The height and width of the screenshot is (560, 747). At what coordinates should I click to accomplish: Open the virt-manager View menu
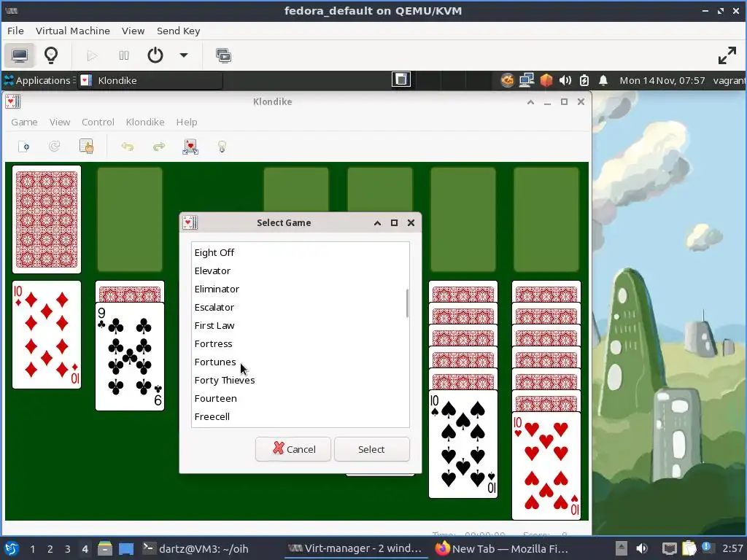133,31
